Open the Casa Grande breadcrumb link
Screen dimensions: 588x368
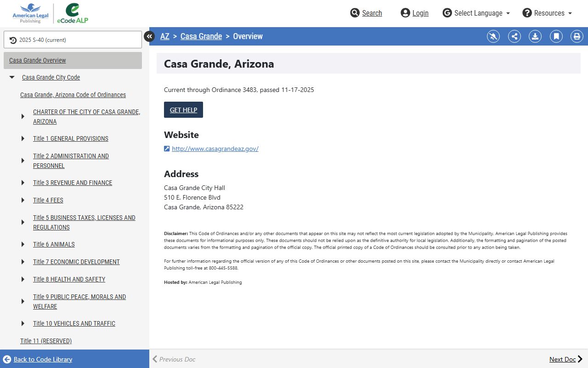(x=201, y=36)
